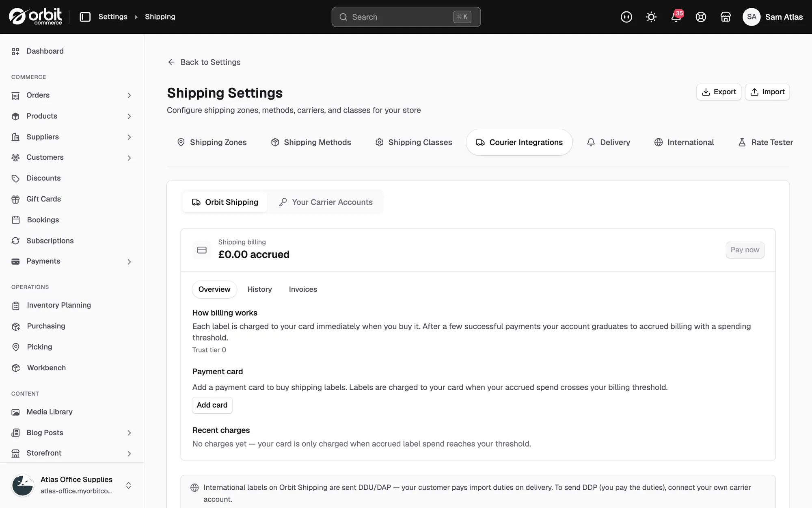Expand the Payments submenu chevron
812x508 pixels.
tap(129, 262)
